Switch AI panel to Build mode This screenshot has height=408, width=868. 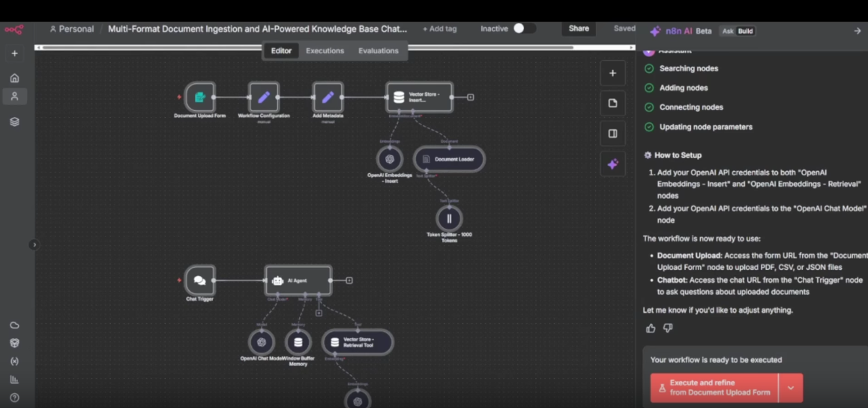pos(745,31)
